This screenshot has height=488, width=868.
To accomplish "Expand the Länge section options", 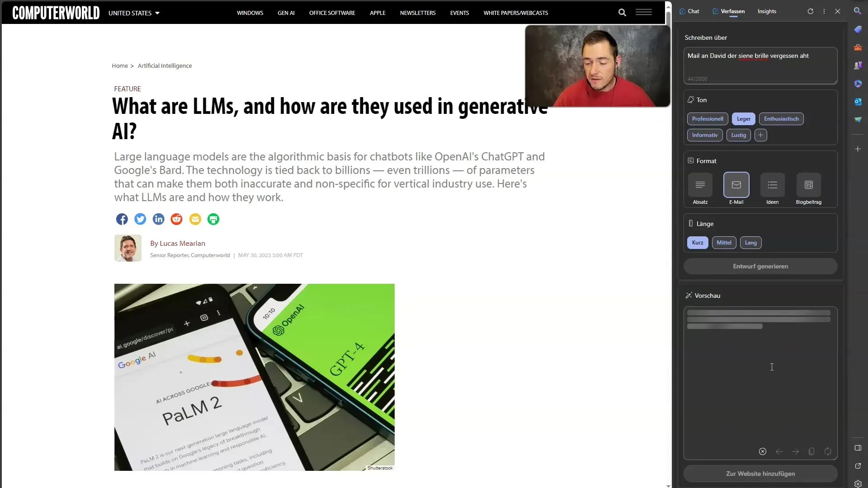I will (705, 223).
